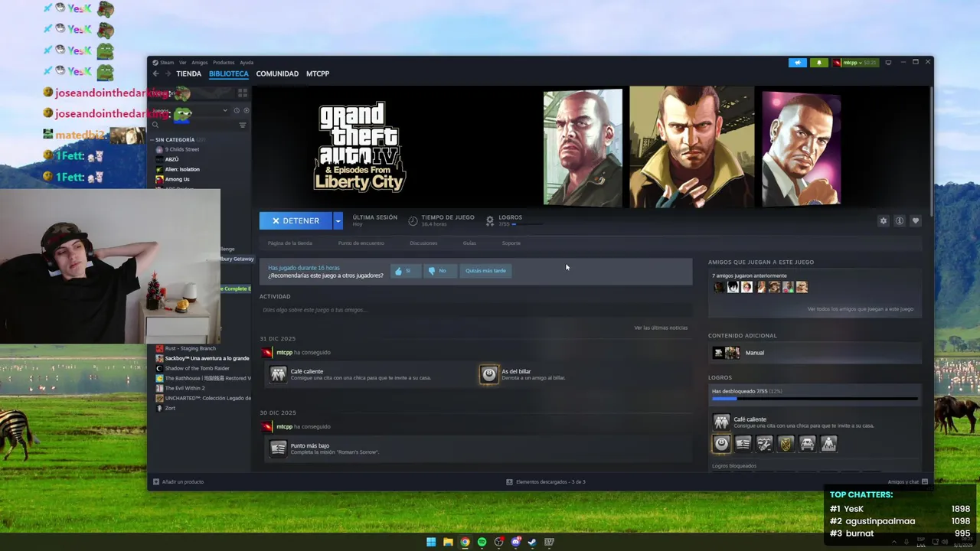Open game settings gear icon
The height and width of the screenshot is (551, 980).
click(x=884, y=220)
